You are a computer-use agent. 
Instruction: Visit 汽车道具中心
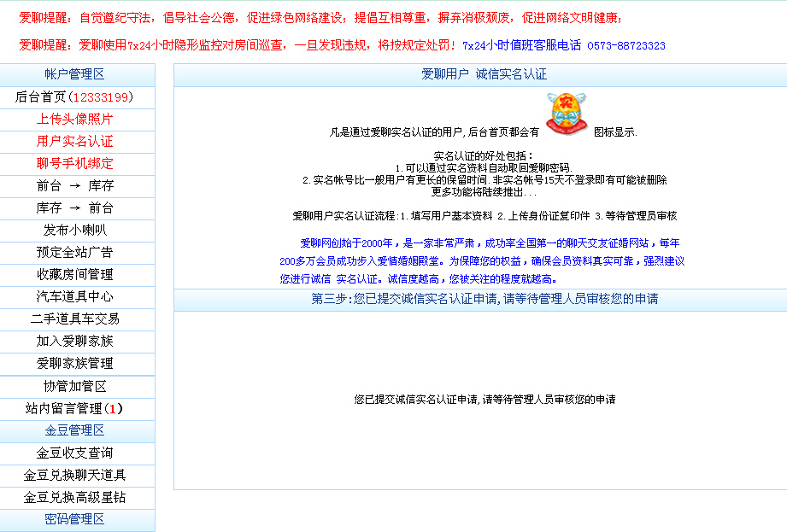pyautogui.click(x=74, y=297)
